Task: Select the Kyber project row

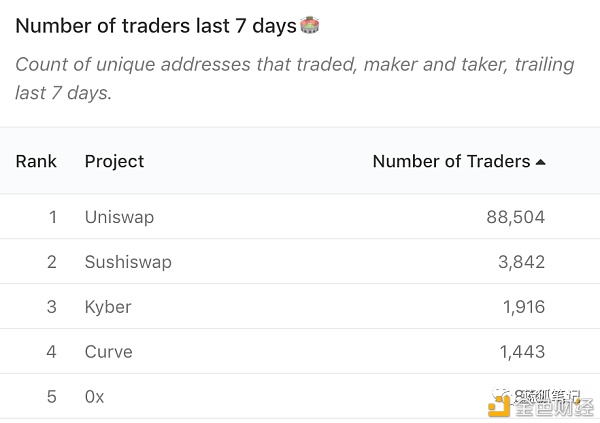Action: coord(300,307)
